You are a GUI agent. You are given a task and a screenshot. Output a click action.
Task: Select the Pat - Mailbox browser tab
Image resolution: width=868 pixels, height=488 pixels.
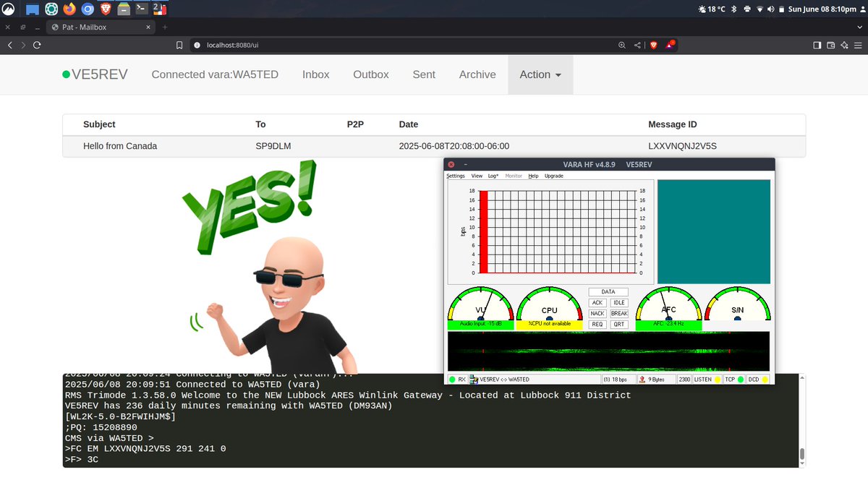tap(101, 27)
